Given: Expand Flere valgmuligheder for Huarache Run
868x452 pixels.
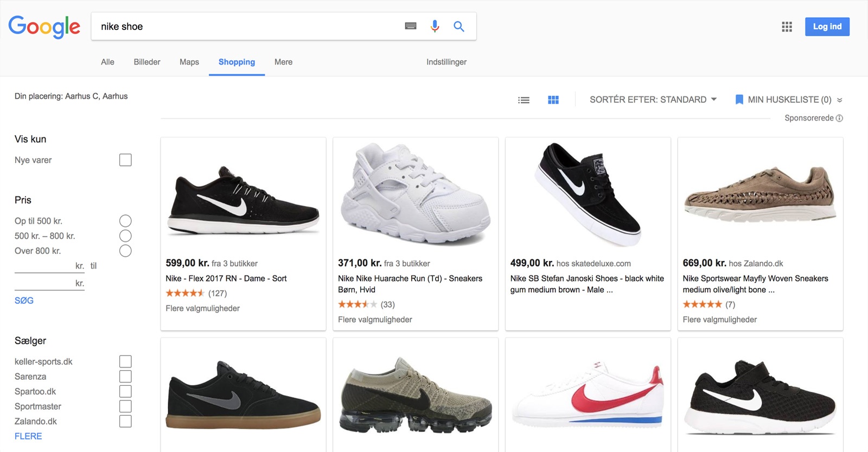Looking at the screenshot, I should tap(375, 320).
